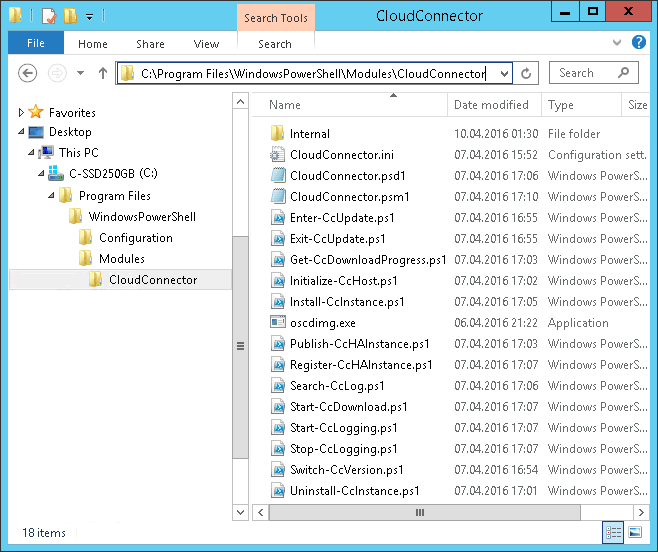Open Help with the question mark icon

[x=639, y=42]
